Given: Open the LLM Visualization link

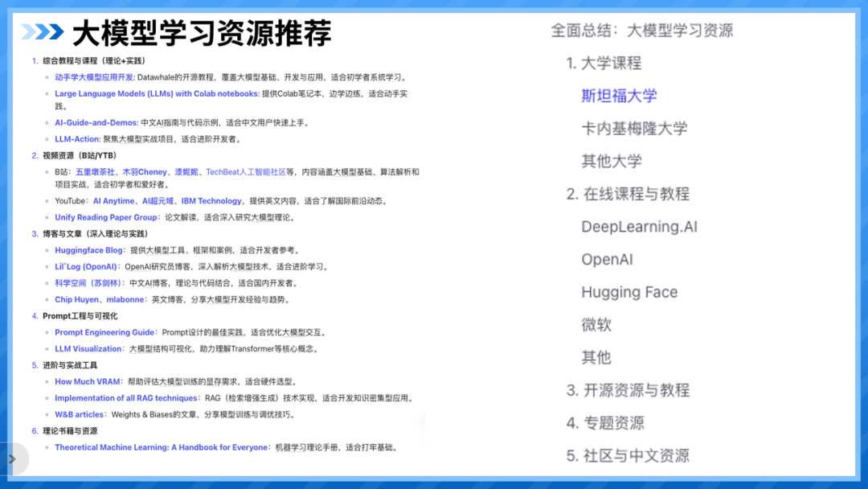Looking at the screenshot, I should click(88, 348).
